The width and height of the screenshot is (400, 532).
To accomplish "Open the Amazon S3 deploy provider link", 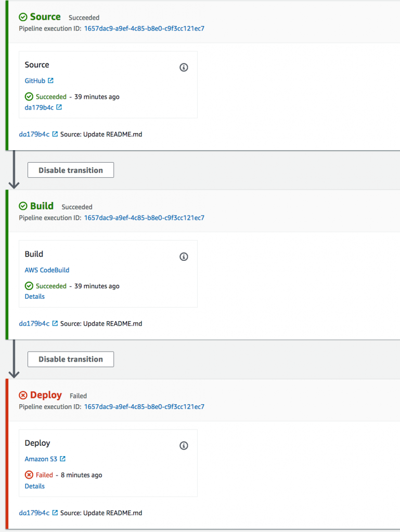I will coord(42,459).
